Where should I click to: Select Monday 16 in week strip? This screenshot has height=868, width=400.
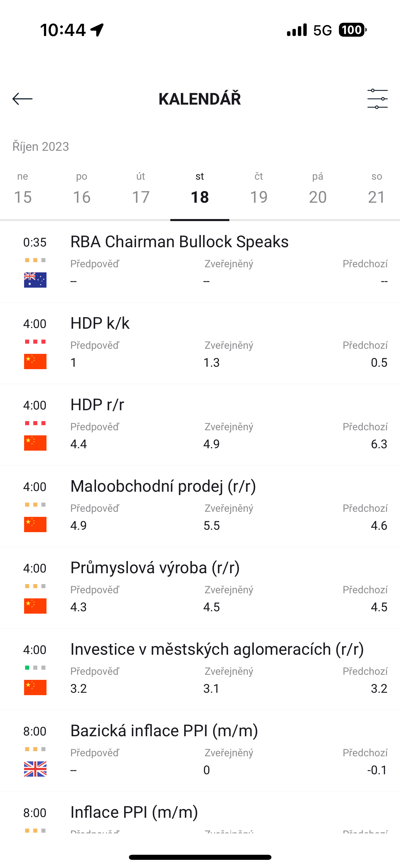point(82,190)
